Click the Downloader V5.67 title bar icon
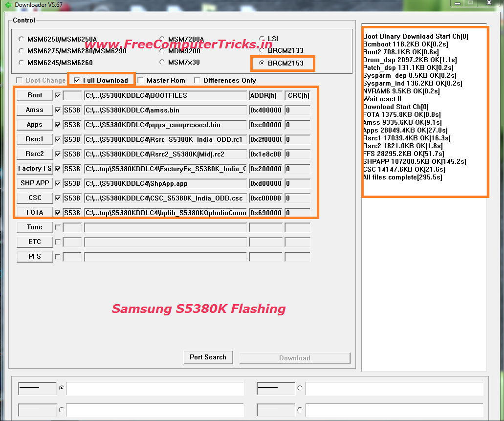The image size is (504, 421). 8,5
